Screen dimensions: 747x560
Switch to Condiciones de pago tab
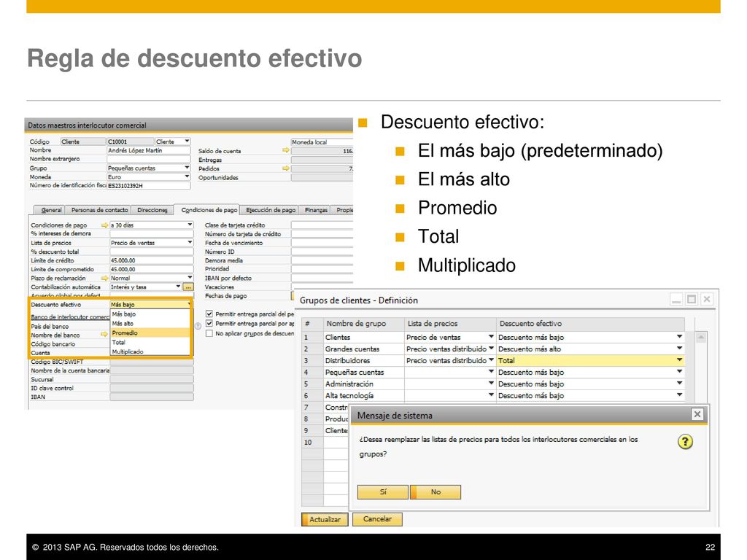[x=209, y=210]
